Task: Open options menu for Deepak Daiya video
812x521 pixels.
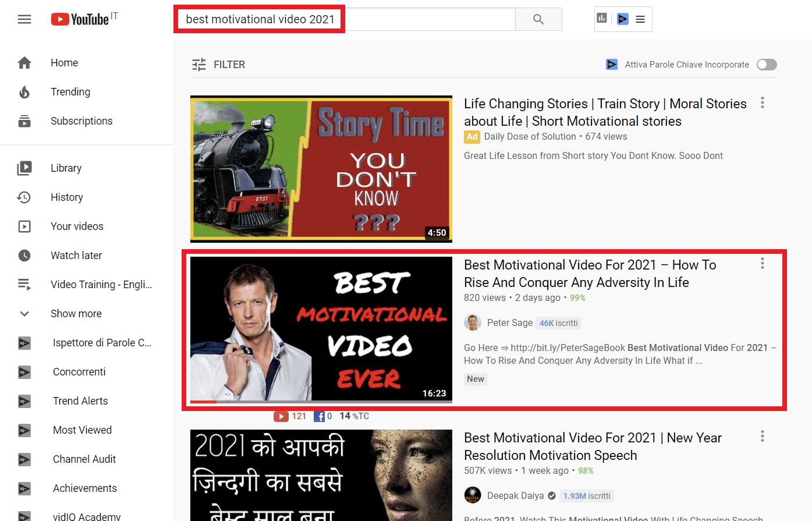Action: click(x=763, y=437)
